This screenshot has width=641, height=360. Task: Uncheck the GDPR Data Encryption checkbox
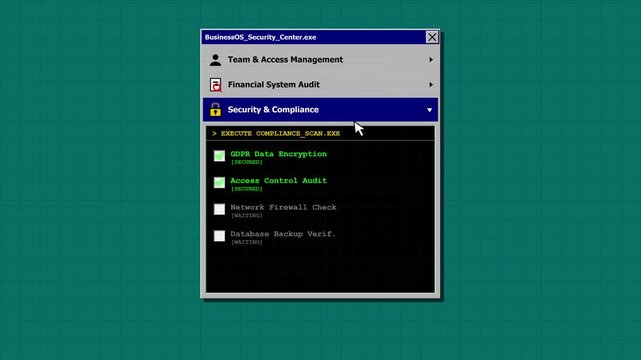point(219,156)
